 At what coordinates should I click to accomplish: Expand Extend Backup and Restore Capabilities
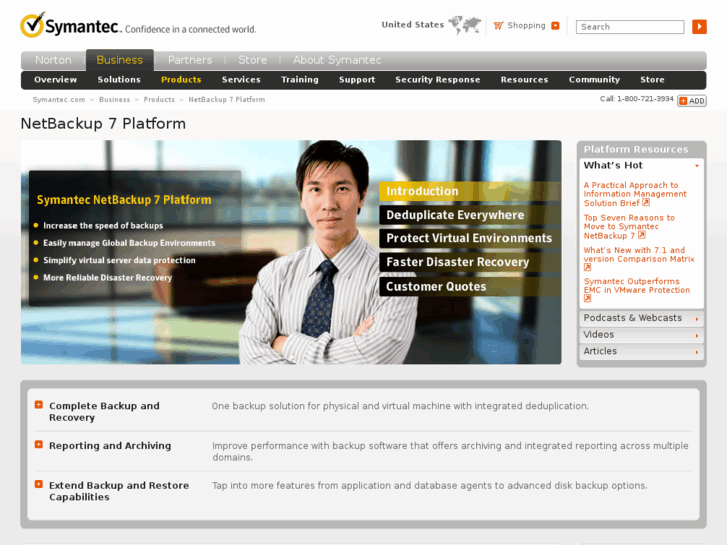pos(39,484)
